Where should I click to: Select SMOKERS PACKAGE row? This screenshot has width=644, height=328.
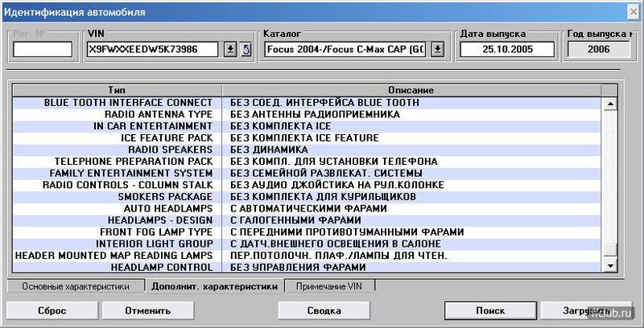pos(308,197)
